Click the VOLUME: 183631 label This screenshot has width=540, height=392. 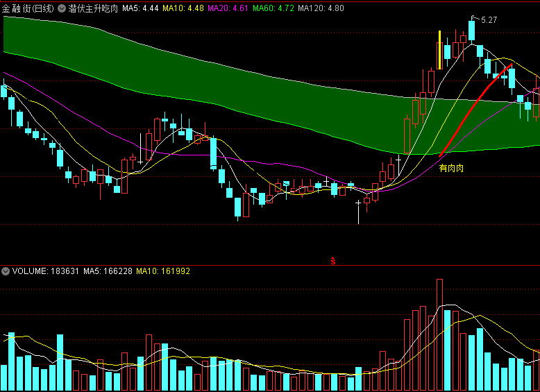point(45,271)
